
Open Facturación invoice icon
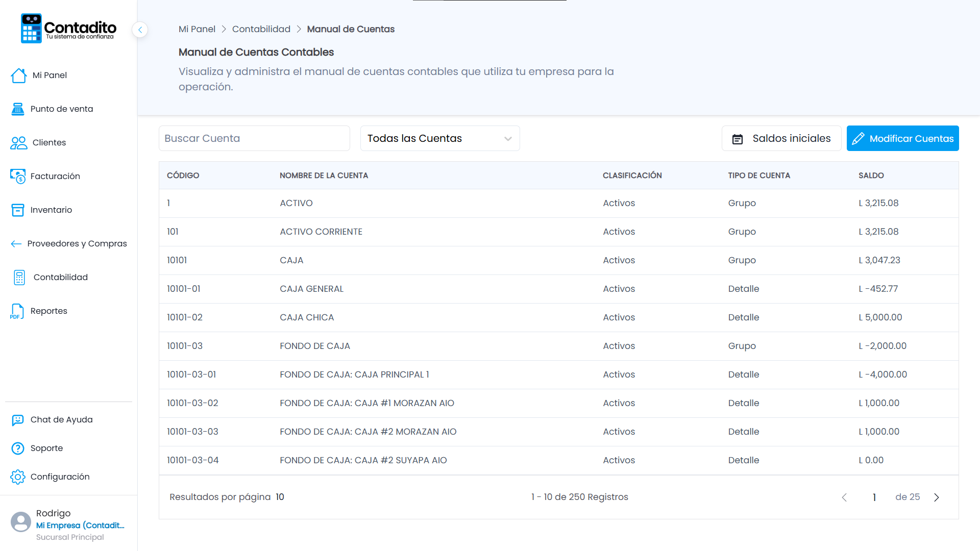click(18, 177)
